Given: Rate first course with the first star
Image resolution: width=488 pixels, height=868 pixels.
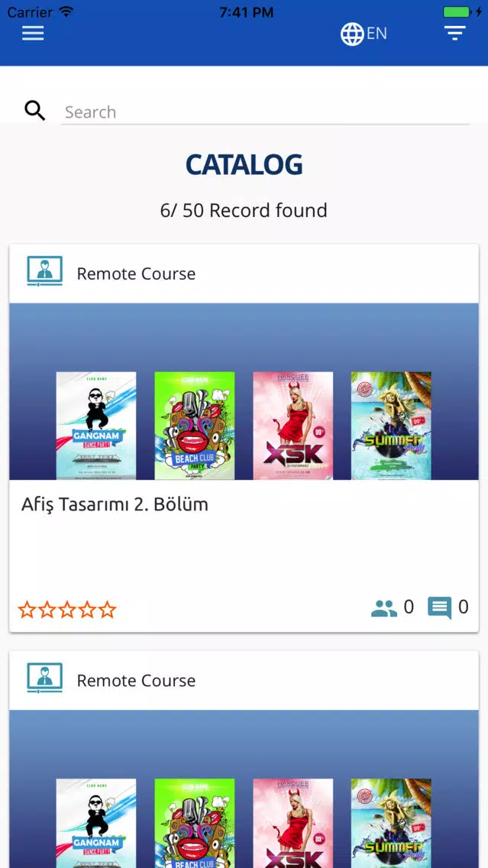Looking at the screenshot, I should coord(27,610).
